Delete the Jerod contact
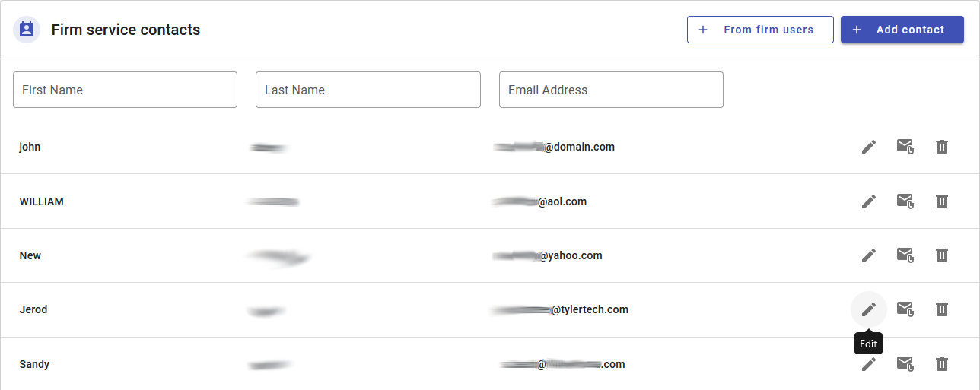 (942, 309)
